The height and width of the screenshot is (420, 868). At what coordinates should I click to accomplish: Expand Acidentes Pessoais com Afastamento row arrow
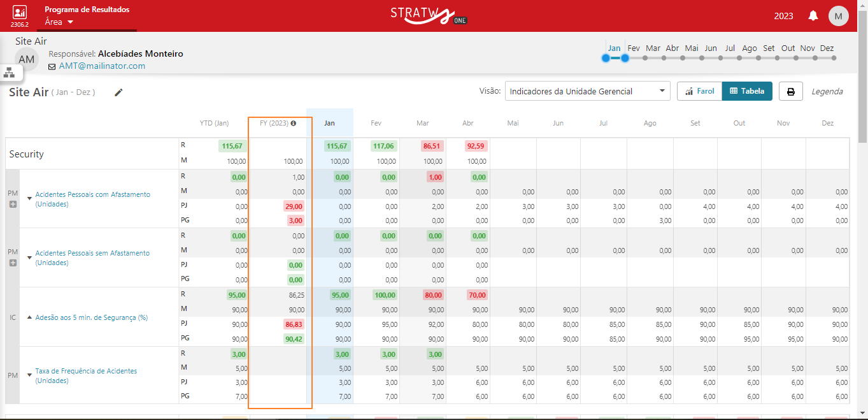(29, 199)
